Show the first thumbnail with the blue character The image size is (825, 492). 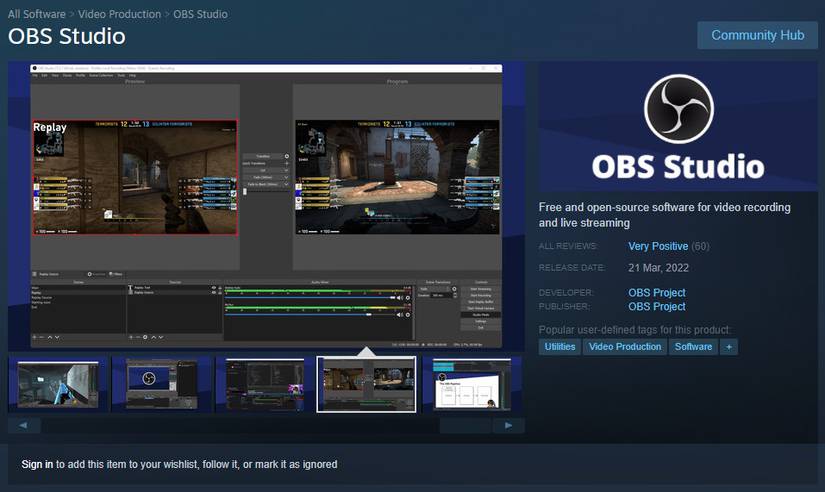point(58,384)
